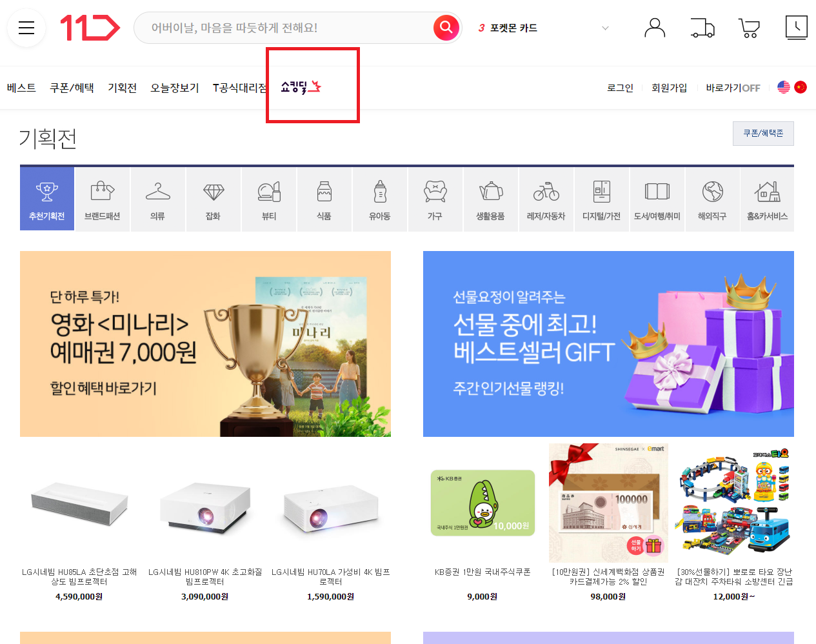The width and height of the screenshot is (816, 644).
Task: Open the 신세계백화점 gift certificate image
Action: tap(608, 503)
